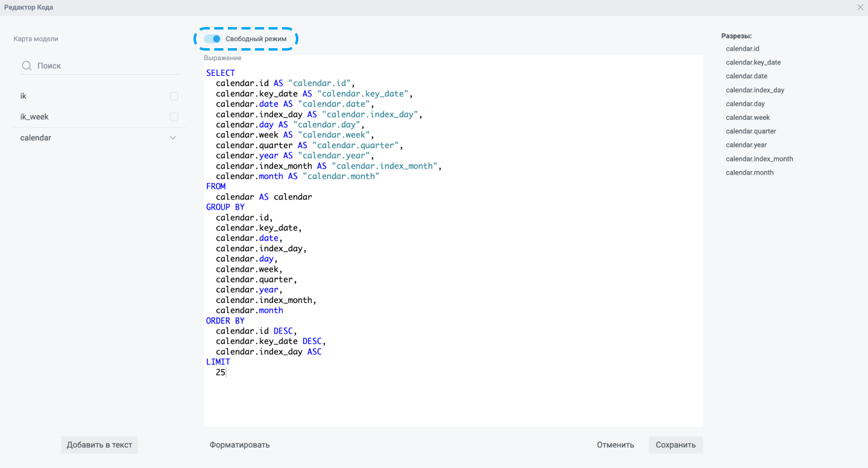Check the ik_week model checkbox
Screen dimensions: 868x468
tap(174, 117)
